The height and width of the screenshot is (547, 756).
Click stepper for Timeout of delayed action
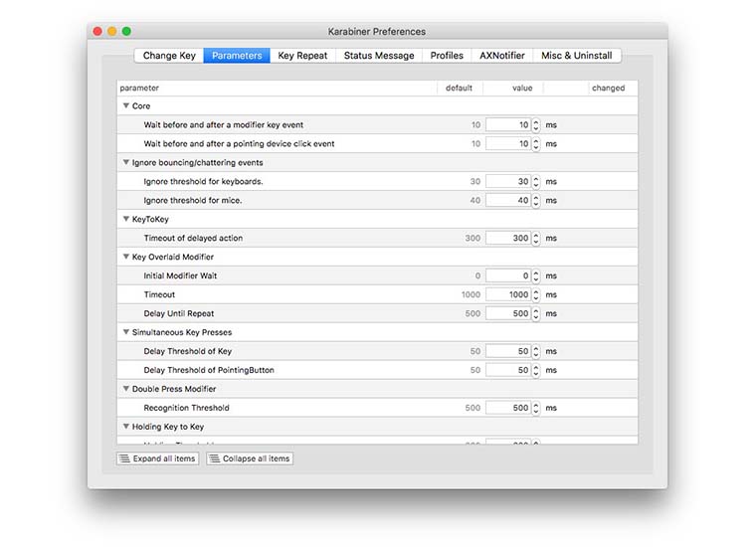pos(536,239)
